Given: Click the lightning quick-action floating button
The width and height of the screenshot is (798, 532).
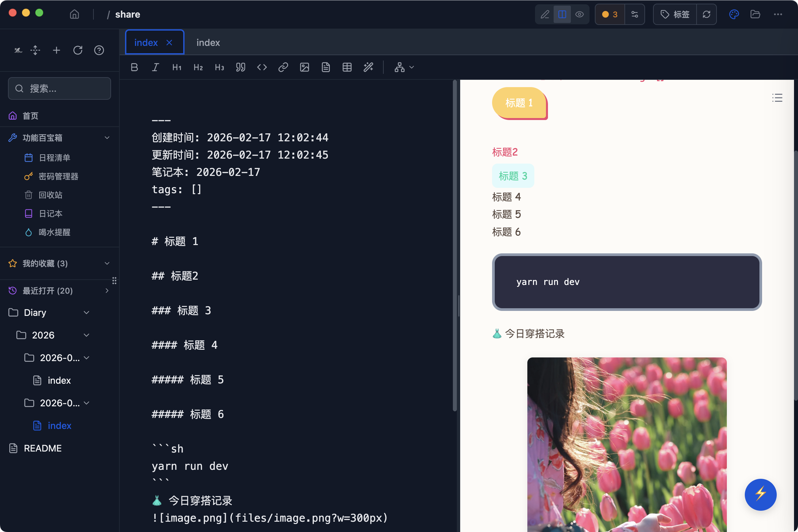Looking at the screenshot, I should click(x=760, y=495).
